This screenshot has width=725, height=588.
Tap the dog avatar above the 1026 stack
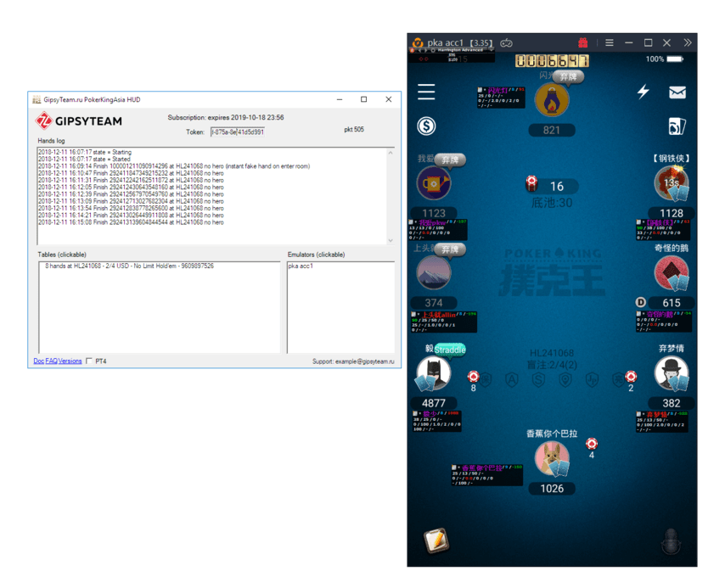point(552,458)
